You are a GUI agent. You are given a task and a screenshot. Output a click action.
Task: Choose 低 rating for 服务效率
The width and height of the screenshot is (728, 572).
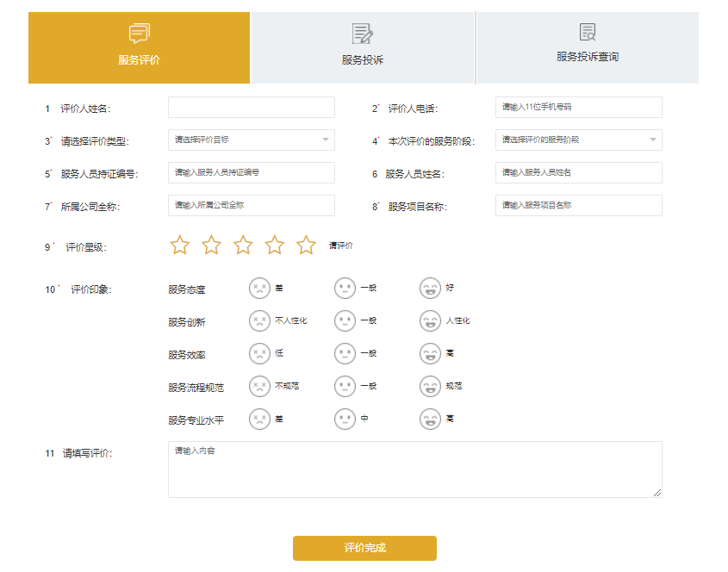pyautogui.click(x=260, y=353)
